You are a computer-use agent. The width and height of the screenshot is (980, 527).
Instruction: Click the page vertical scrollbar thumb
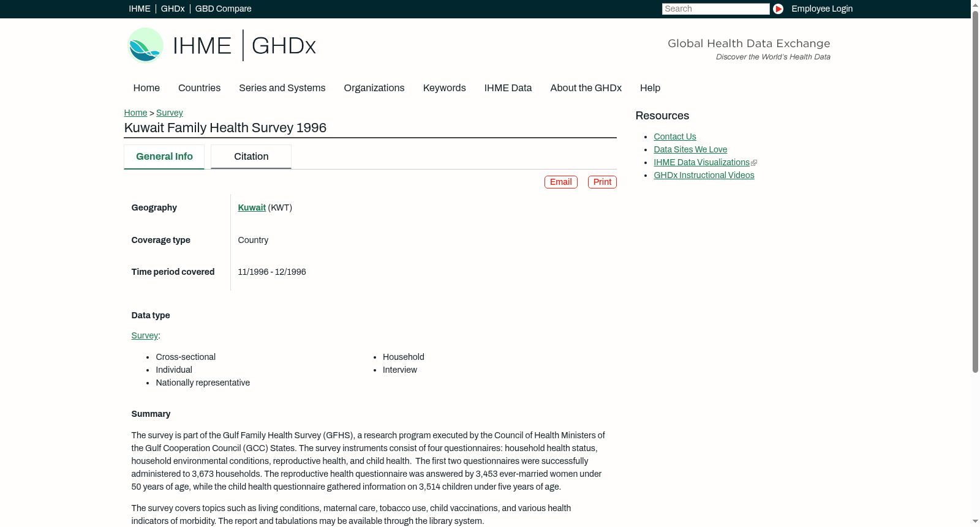point(975,192)
